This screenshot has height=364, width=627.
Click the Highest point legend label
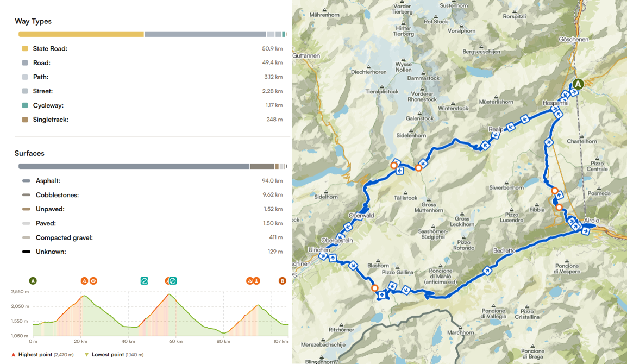point(35,355)
